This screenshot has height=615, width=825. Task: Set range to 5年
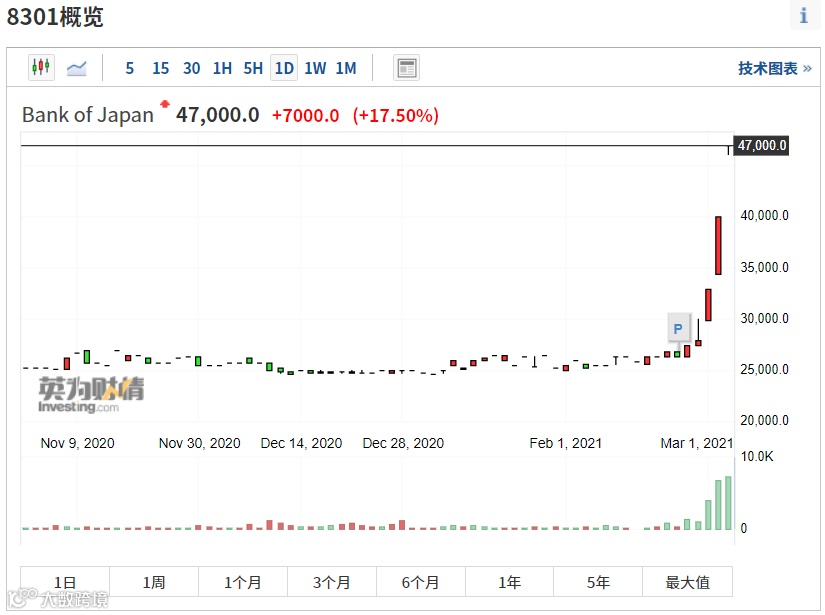point(598,582)
